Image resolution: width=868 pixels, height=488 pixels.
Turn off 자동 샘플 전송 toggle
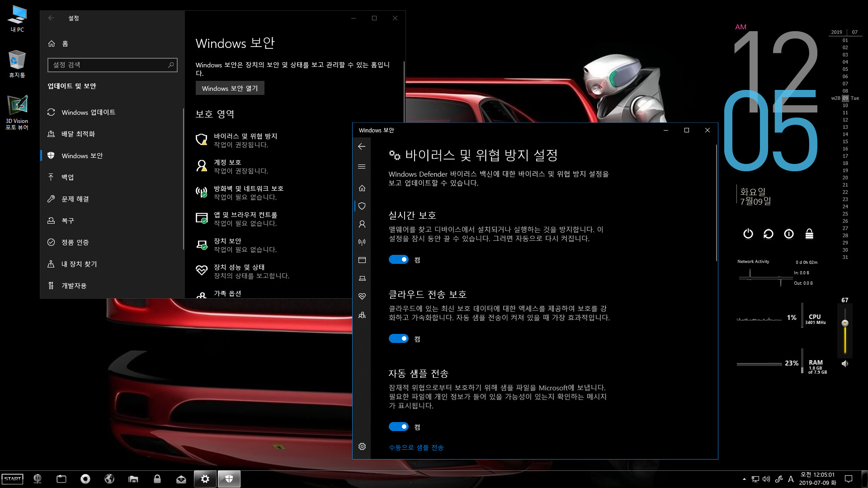[x=398, y=427]
